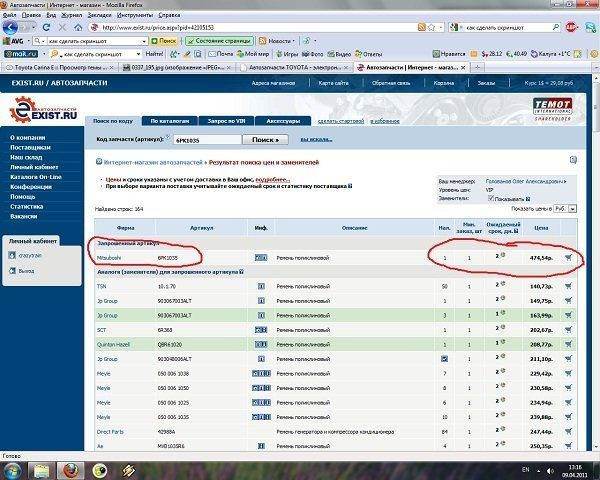
Task: Open info icon for Mitsubishi part
Action: tap(260, 257)
